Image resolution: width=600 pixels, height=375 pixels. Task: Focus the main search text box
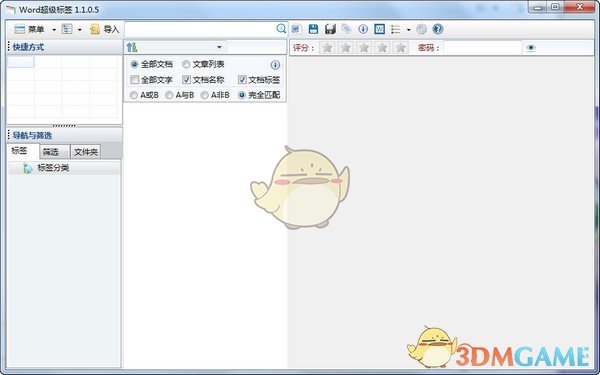coord(200,29)
